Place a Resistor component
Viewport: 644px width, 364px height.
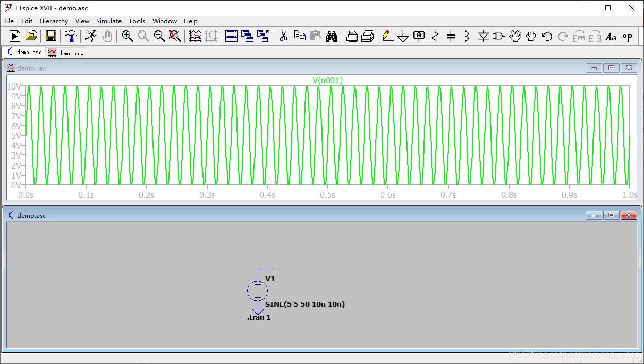pos(435,36)
